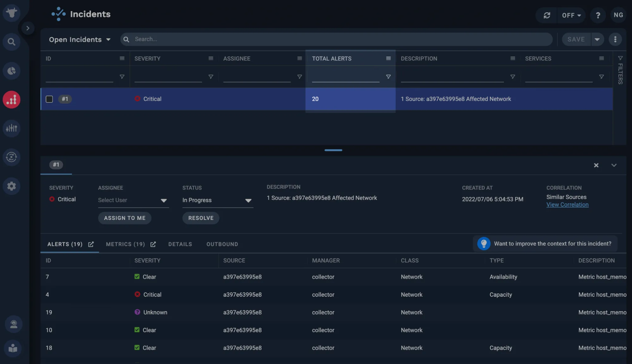Switch to the ALERTS (19) tab
The width and height of the screenshot is (632, 364).
(65, 244)
